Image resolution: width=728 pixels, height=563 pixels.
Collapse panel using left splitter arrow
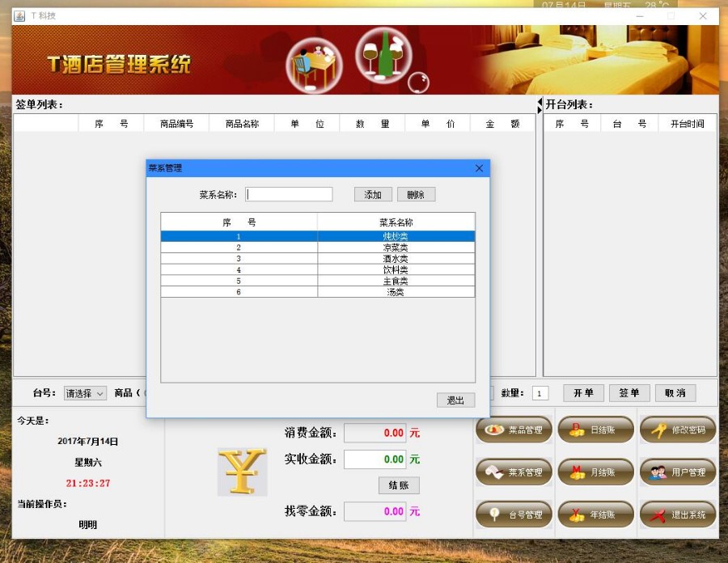click(540, 102)
